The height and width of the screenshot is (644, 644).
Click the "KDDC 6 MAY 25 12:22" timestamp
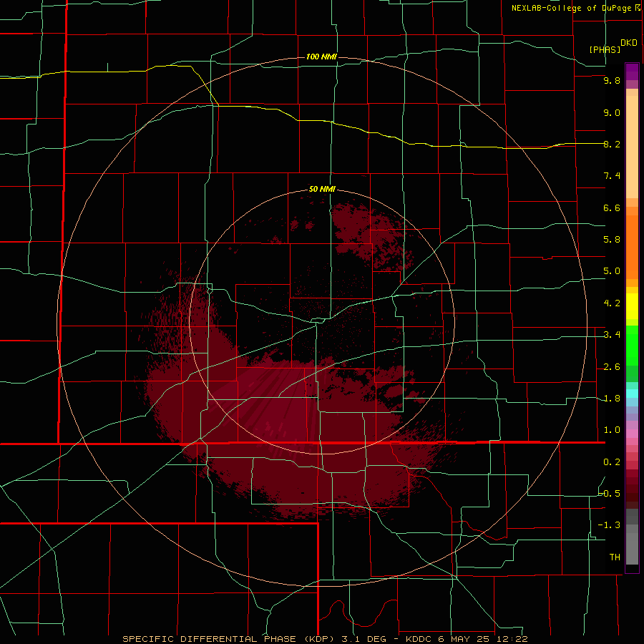click(467, 639)
